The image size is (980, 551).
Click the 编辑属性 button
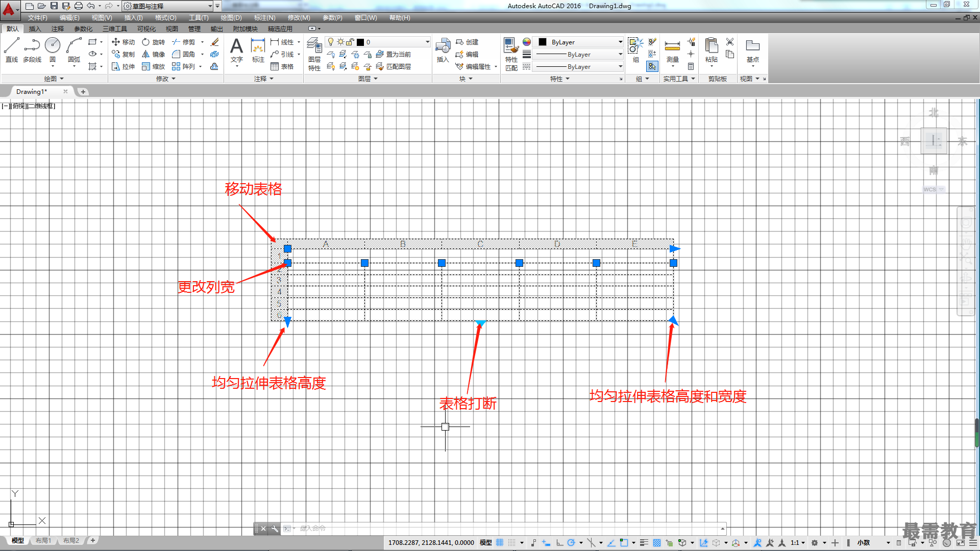473,66
